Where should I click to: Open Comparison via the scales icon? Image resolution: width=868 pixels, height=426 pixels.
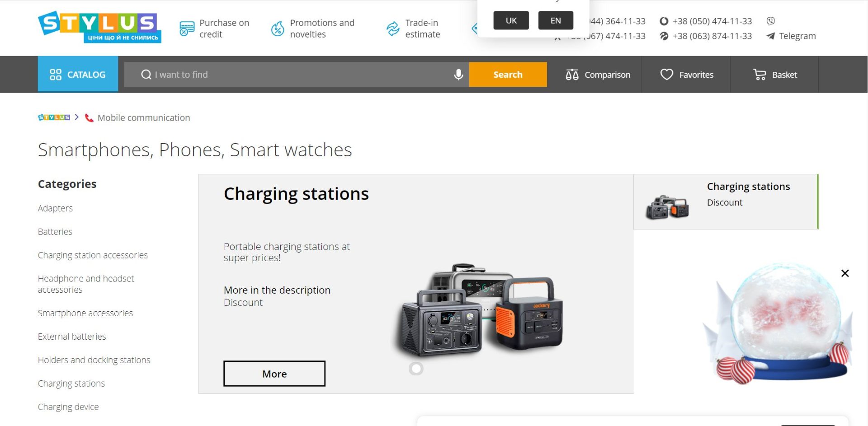tap(572, 75)
